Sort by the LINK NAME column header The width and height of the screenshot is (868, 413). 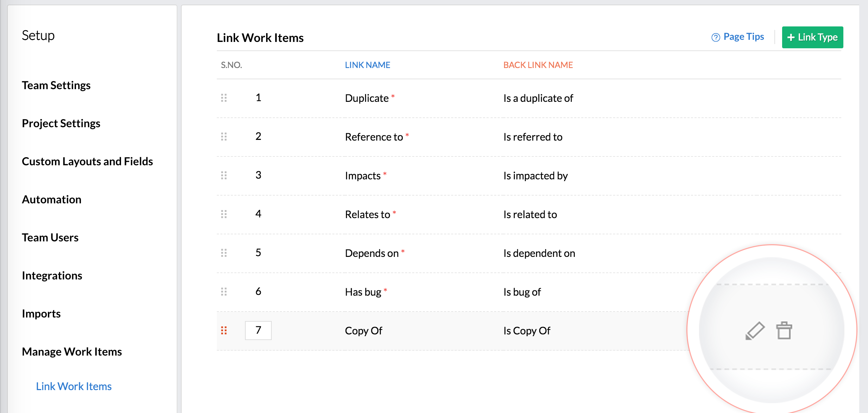(x=367, y=65)
